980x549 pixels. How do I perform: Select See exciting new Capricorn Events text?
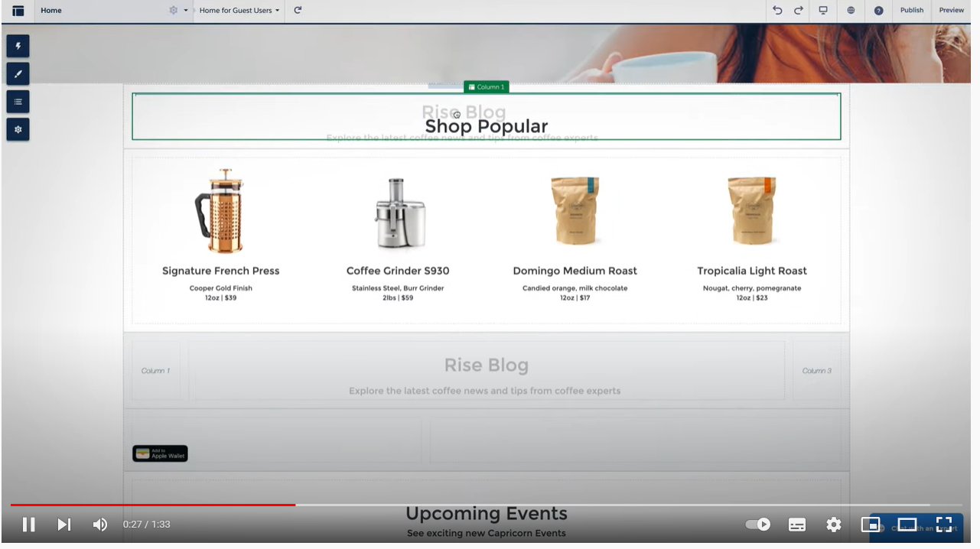(487, 533)
